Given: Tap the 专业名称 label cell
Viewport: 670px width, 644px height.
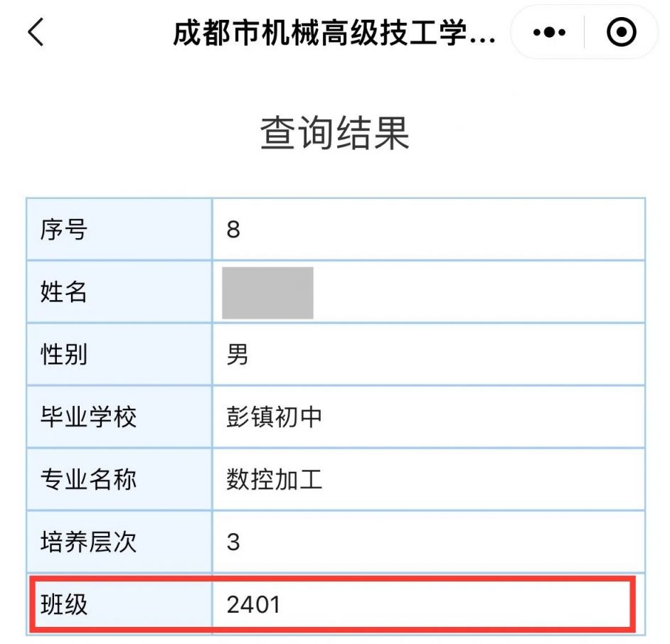Looking at the screenshot, I should pyautogui.click(x=119, y=479).
